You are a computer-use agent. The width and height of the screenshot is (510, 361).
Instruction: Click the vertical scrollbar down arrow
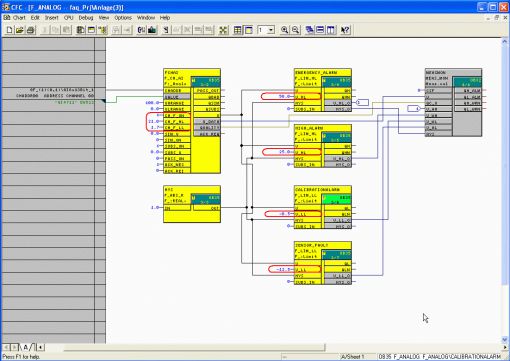point(505,340)
